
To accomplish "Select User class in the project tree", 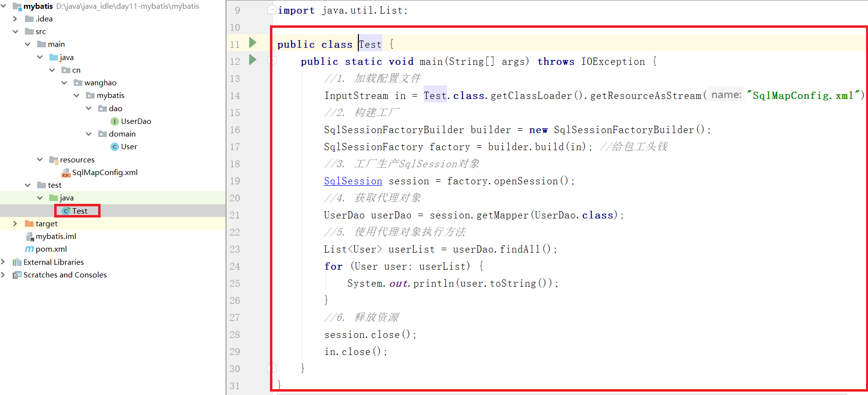I will tap(129, 147).
